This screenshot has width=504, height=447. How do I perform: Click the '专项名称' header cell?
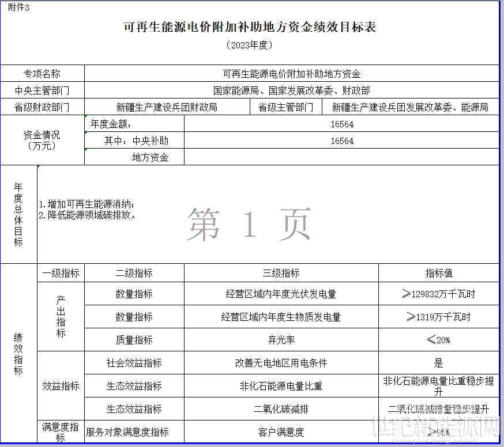[42, 74]
